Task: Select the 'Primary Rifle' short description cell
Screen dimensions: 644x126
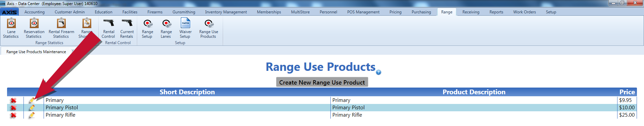Action: 187,115
